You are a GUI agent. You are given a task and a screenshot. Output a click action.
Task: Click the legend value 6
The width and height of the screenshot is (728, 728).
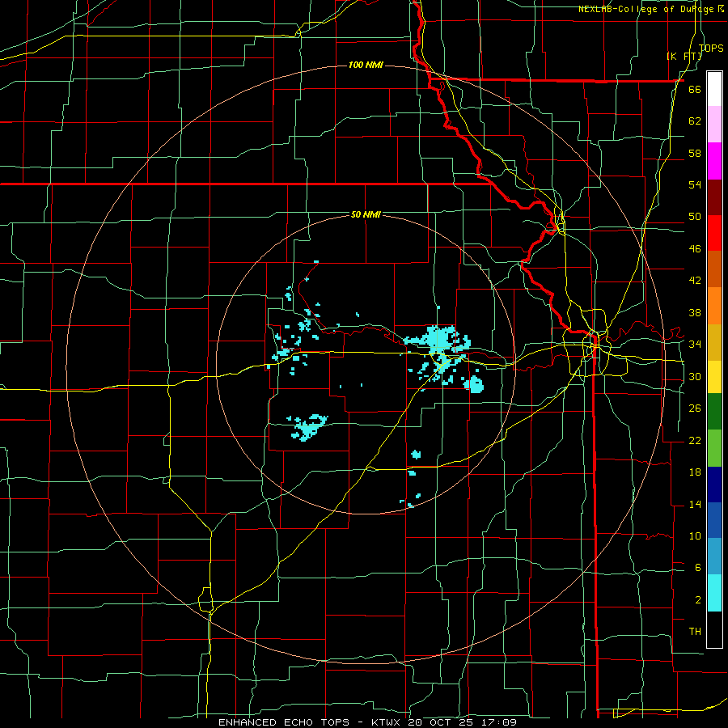[697, 567]
